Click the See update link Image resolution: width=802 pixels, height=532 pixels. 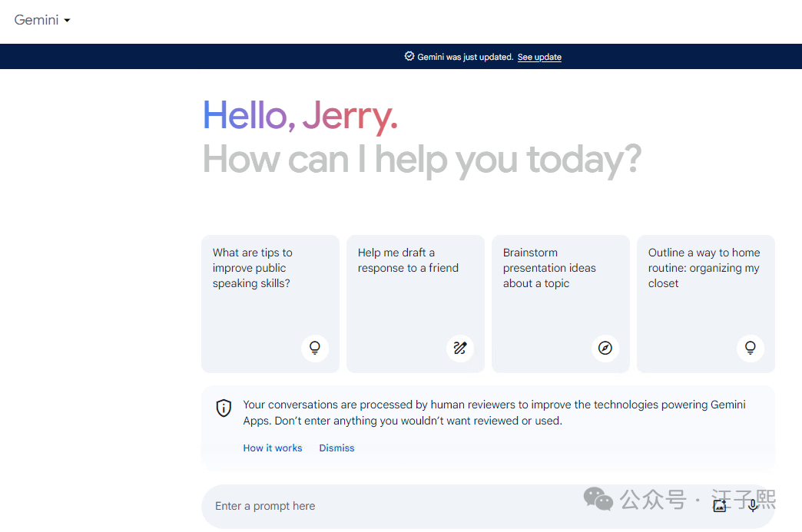539,57
